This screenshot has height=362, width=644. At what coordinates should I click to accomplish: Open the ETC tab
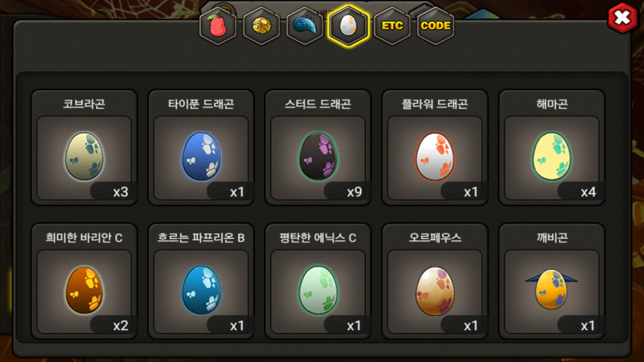(x=392, y=26)
